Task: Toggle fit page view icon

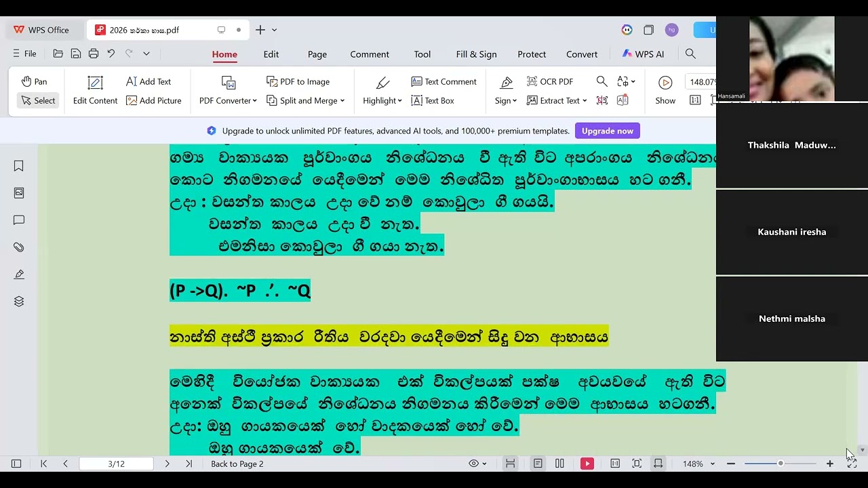Action: pyautogui.click(x=637, y=464)
